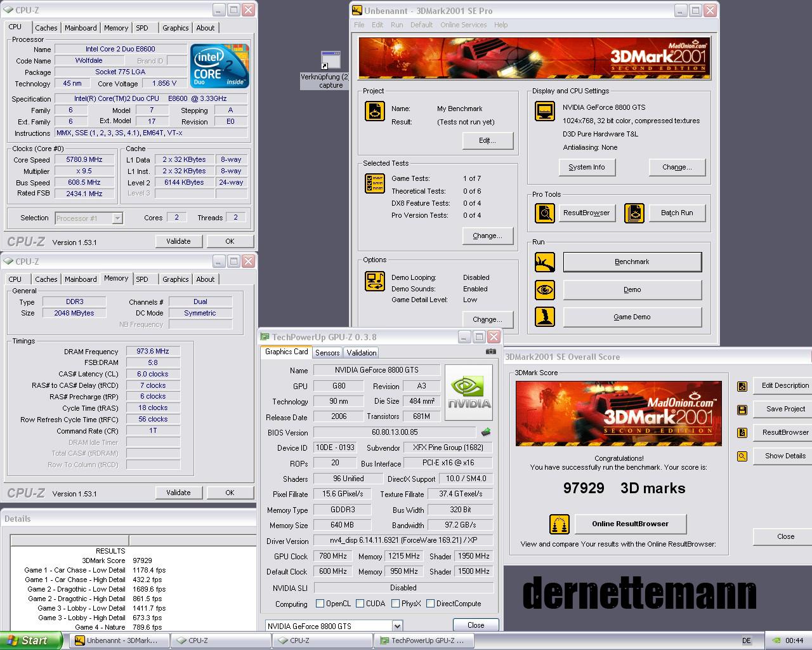The width and height of the screenshot is (812, 650).
Task: Open the File menu in 3DMark2001
Action: coord(359,25)
